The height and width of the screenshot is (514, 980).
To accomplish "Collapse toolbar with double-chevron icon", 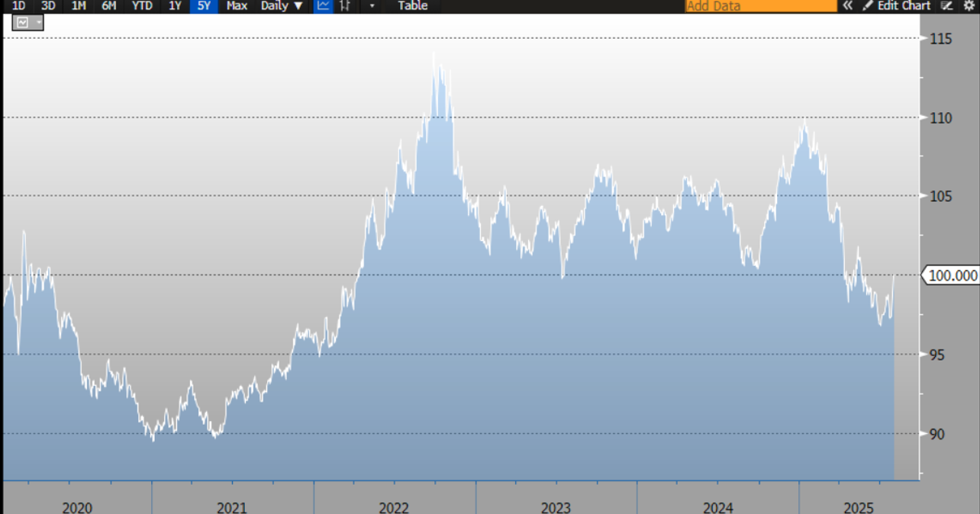I will click(x=847, y=5).
